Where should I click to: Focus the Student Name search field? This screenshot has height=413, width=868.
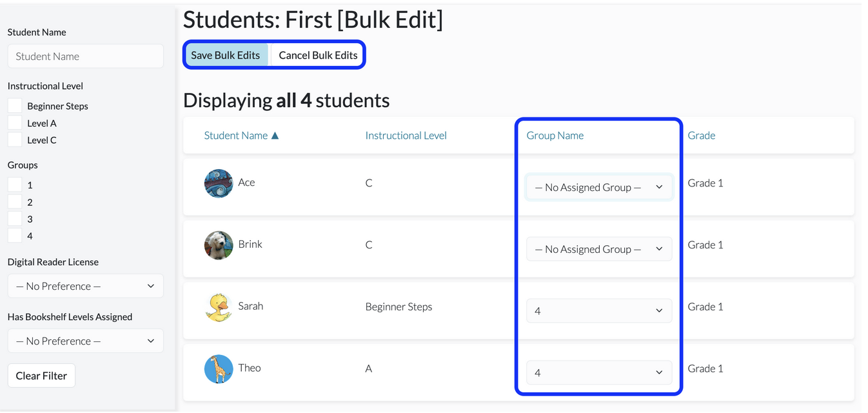click(x=86, y=56)
